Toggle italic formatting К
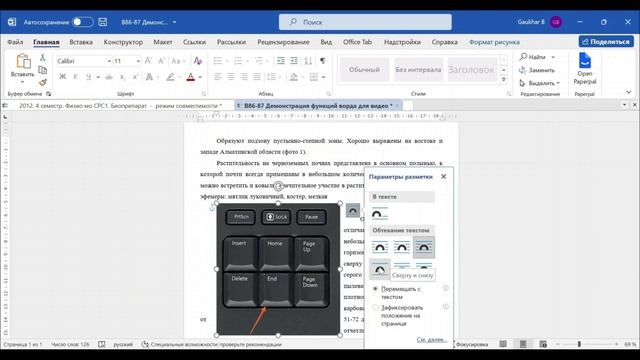The width and height of the screenshot is (640, 360). 76,77
